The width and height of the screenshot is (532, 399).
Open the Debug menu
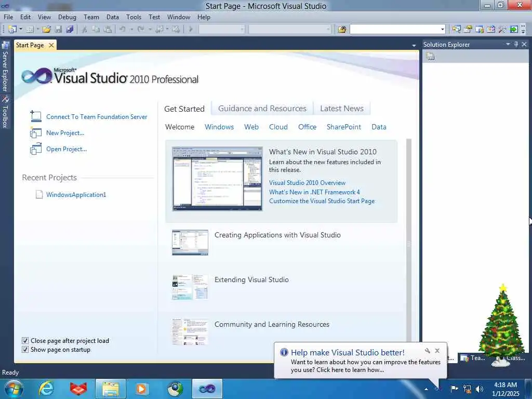pyautogui.click(x=67, y=17)
